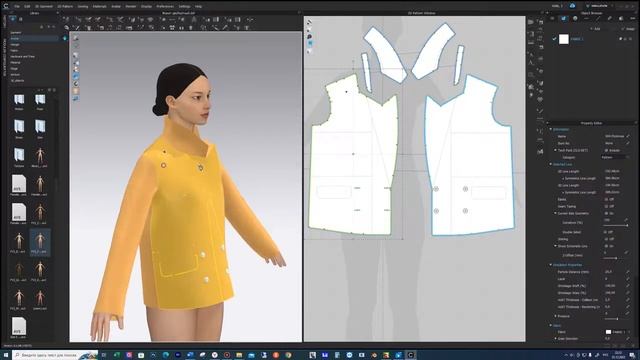Select Hanger folder in Library list

(15, 44)
